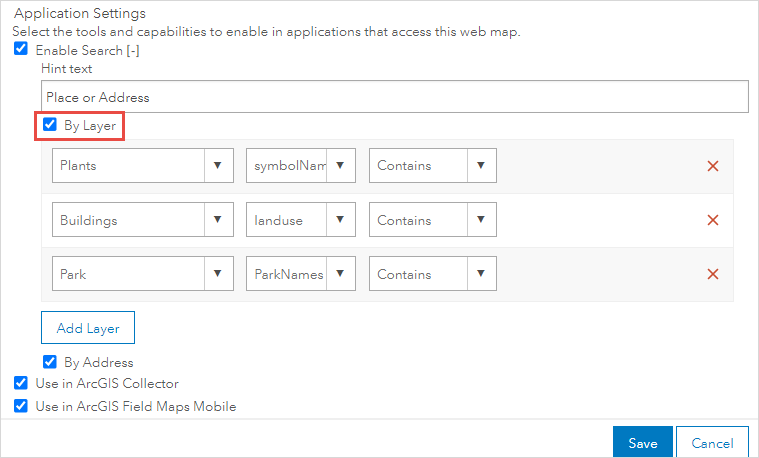Toggle the By Address checkbox

coord(49,362)
